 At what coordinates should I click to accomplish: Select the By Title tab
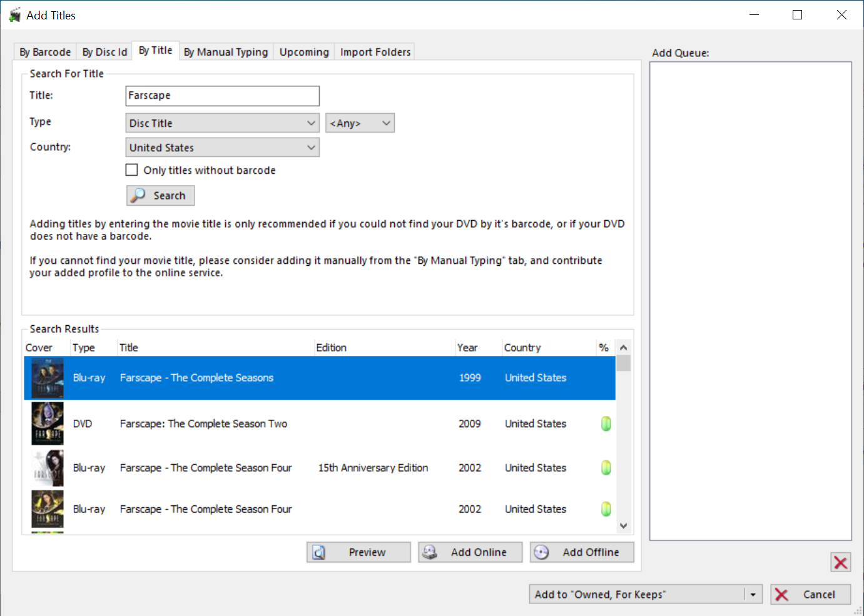coord(155,50)
